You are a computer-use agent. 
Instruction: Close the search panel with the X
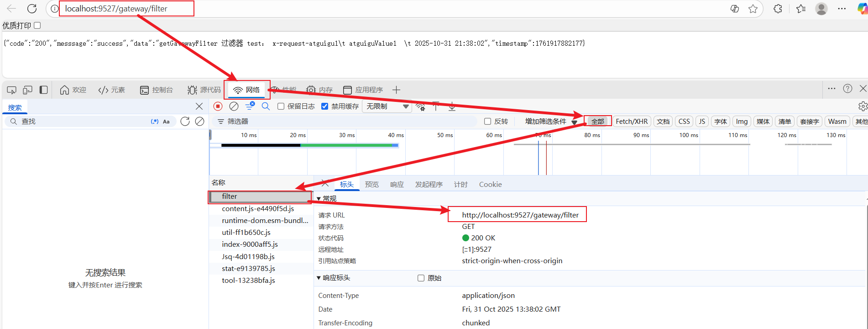[x=199, y=106]
